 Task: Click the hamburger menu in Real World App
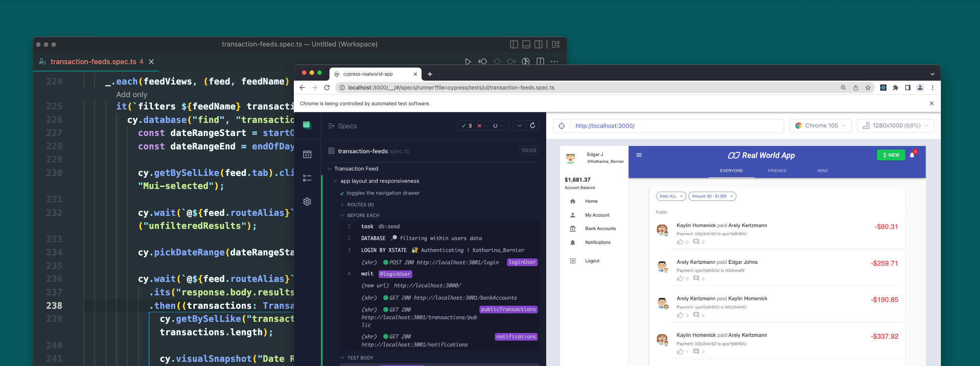pos(639,155)
